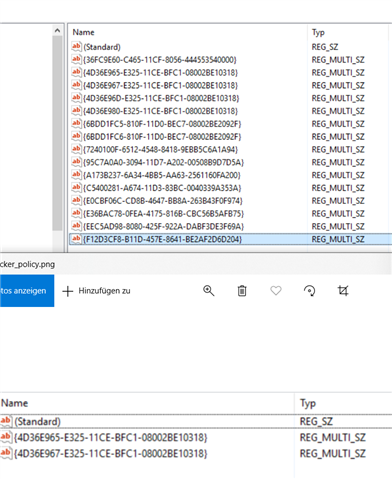Click the crop icon
392x479 pixels.
(x=343, y=291)
